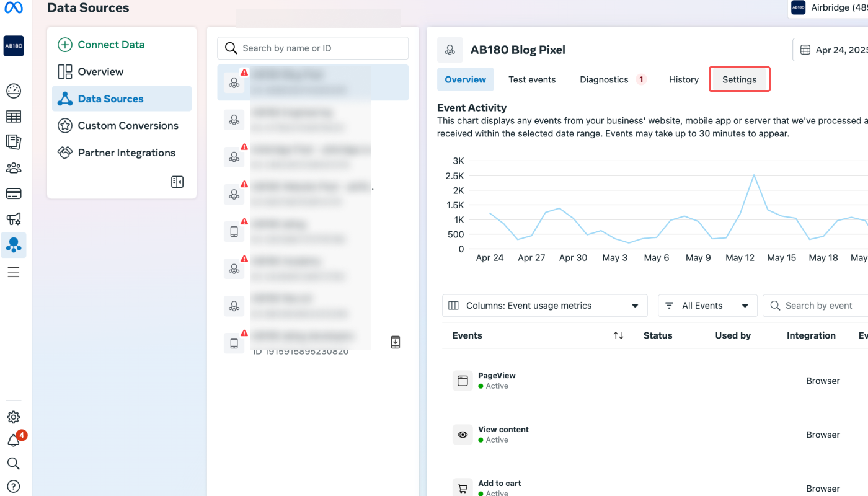Viewport: 868px width, 496px height.
Task: Open the billing credit card icon
Action: tap(14, 194)
